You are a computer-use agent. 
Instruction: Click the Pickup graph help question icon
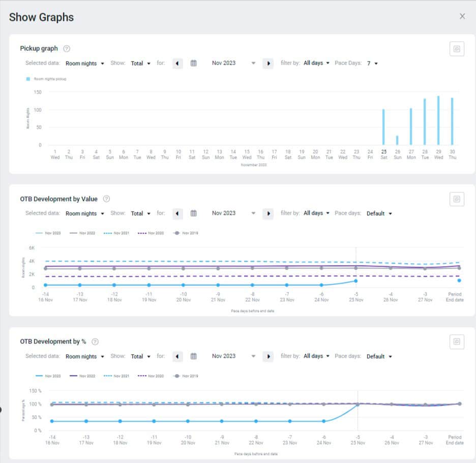67,49
